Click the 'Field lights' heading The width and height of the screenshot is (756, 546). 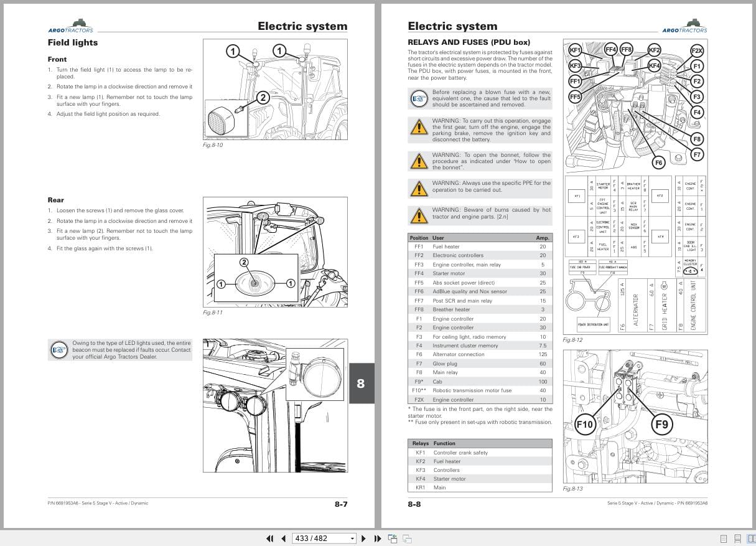click(x=73, y=43)
